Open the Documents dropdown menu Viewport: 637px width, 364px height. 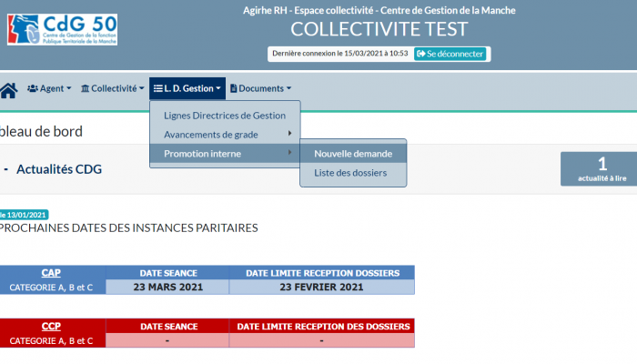(261, 88)
